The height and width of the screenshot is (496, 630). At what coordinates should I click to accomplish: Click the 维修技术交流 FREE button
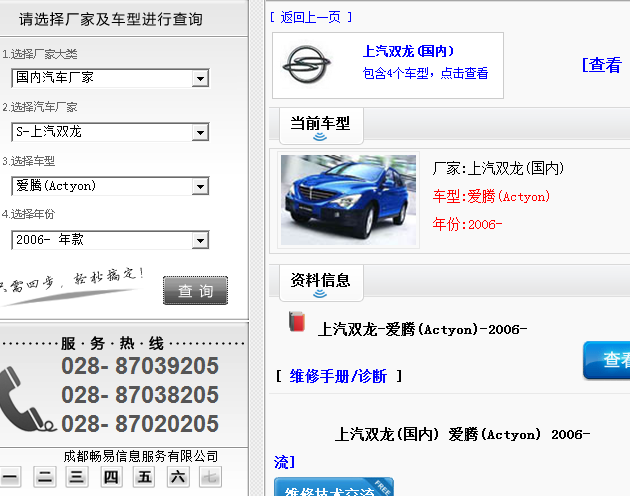coord(333,487)
